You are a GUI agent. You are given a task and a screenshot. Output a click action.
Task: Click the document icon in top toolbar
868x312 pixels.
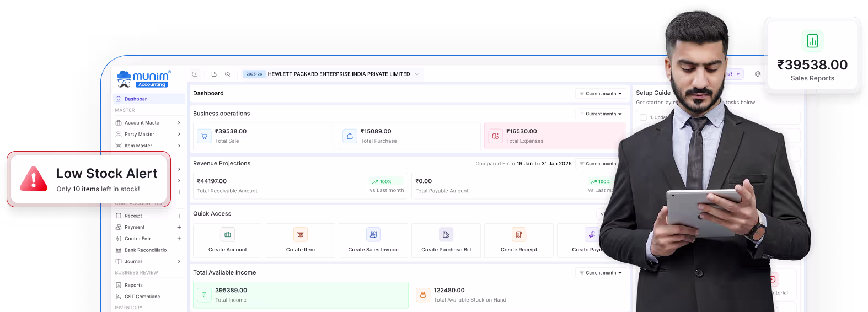214,74
